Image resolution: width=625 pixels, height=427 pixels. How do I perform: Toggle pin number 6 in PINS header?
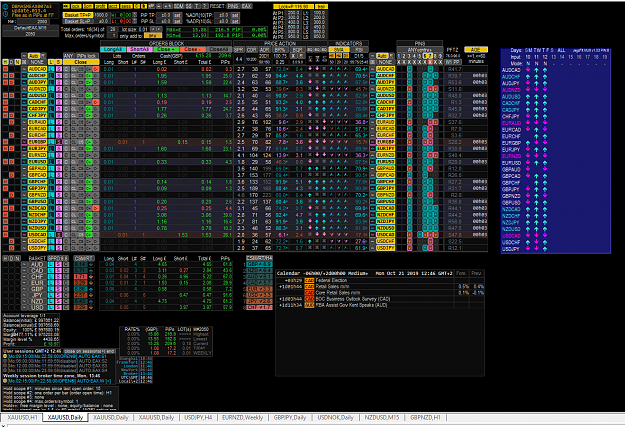[425, 56]
